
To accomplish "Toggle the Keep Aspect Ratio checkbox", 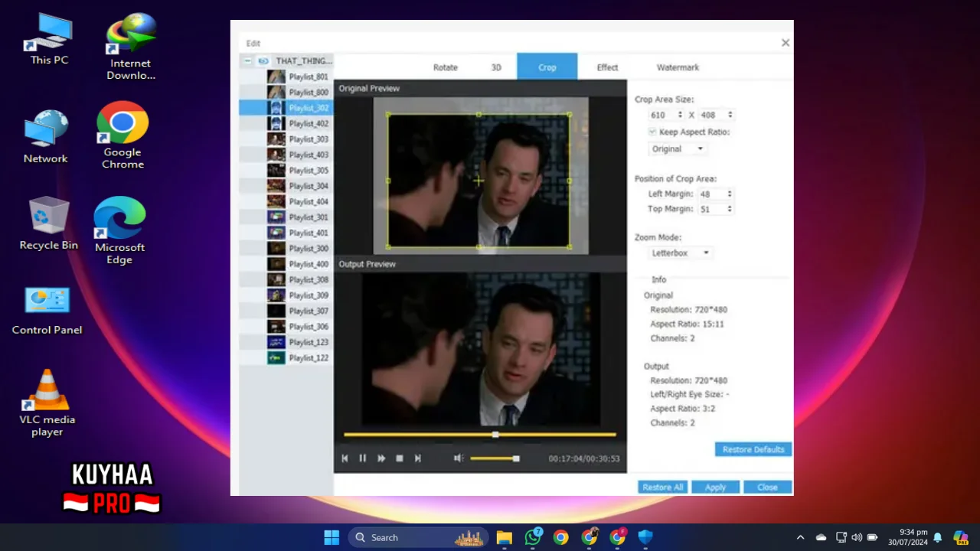I will (x=652, y=132).
